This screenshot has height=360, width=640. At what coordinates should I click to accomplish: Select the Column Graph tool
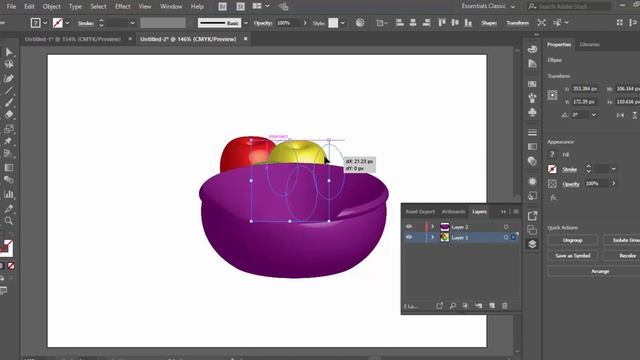pos(9,194)
